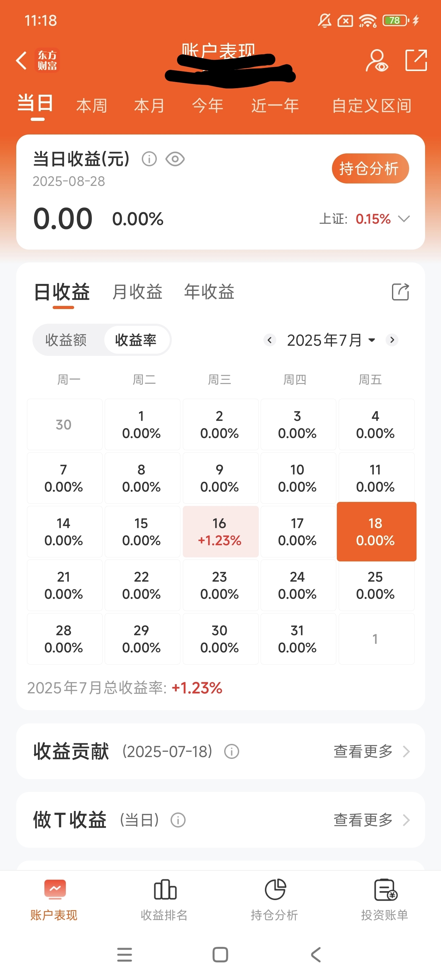Open the 2025年7月 month picker

(331, 340)
